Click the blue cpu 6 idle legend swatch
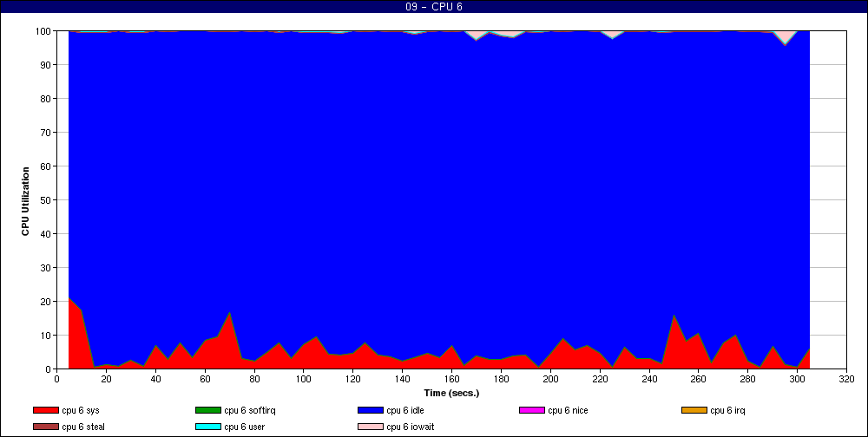 click(371, 410)
